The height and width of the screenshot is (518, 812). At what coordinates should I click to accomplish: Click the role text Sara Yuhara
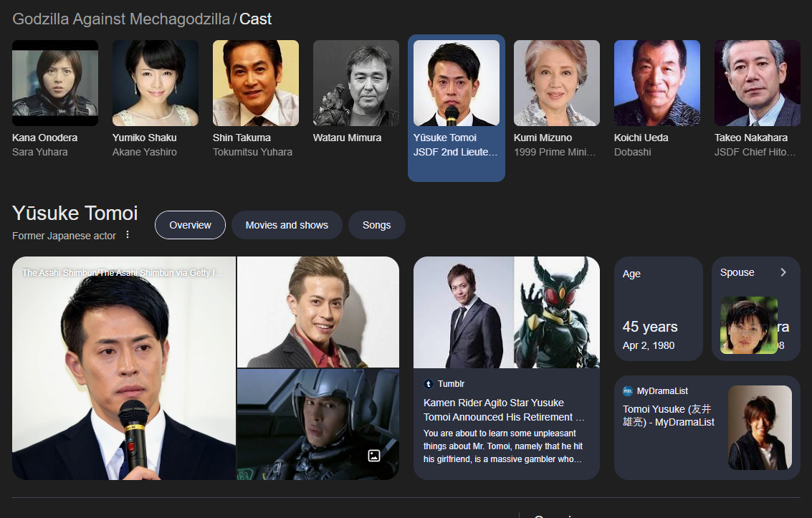pyautogui.click(x=40, y=152)
